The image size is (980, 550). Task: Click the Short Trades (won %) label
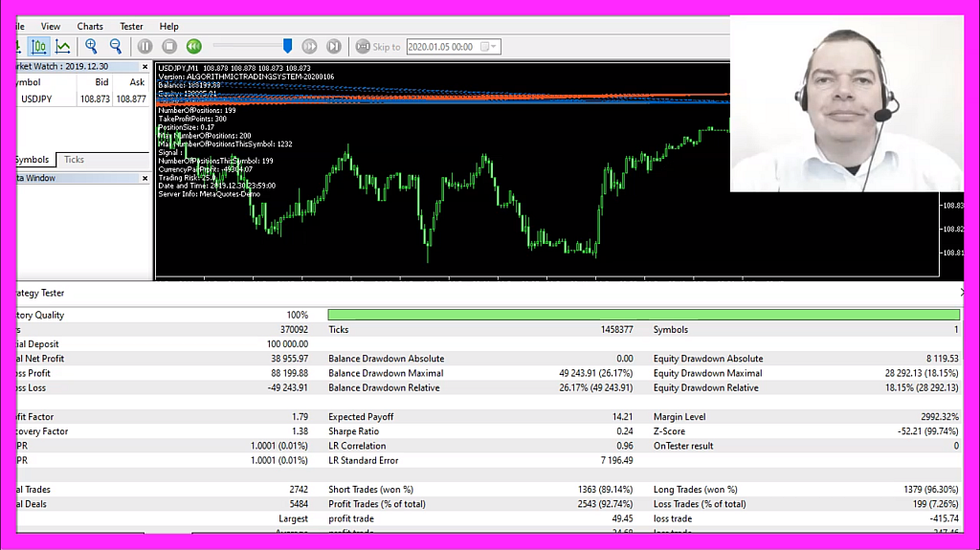tap(371, 490)
